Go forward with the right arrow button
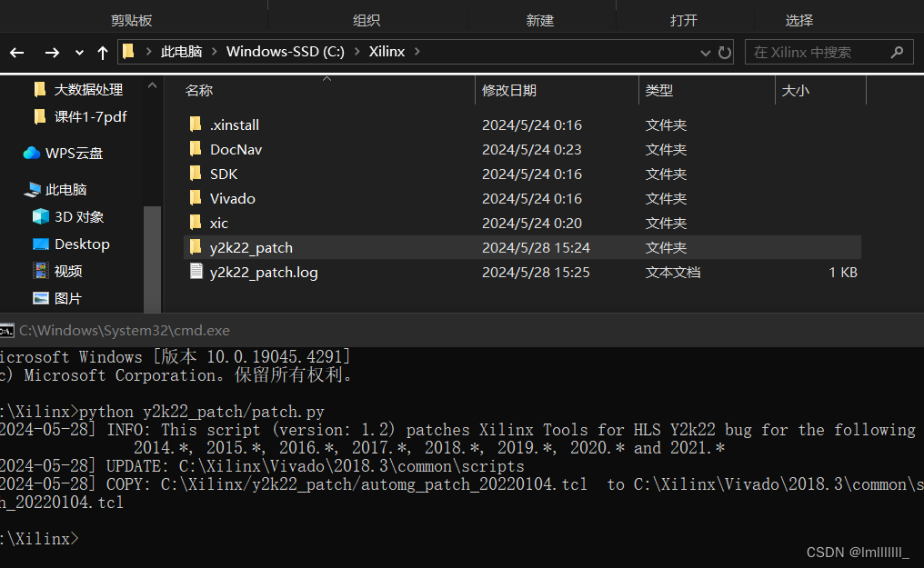This screenshot has width=924, height=568. 52,53
